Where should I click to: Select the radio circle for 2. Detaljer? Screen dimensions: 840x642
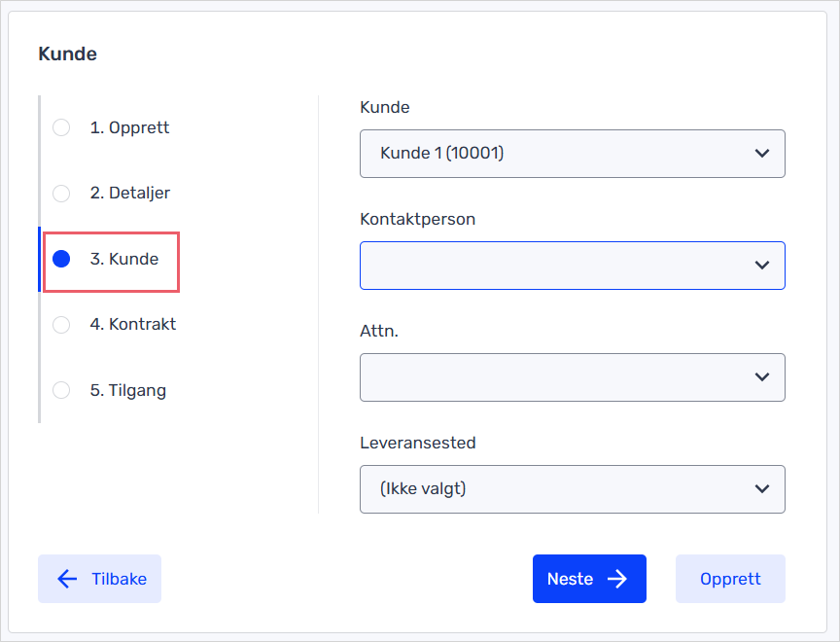click(61, 193)
